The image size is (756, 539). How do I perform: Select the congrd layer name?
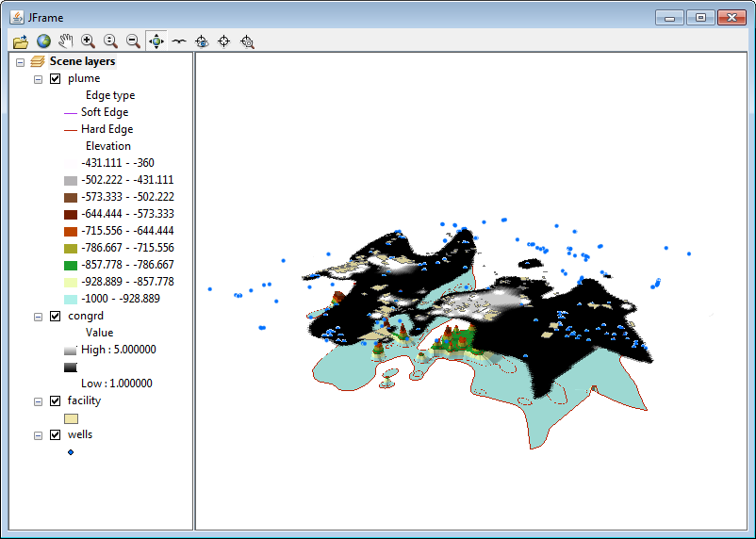[86, 317]
